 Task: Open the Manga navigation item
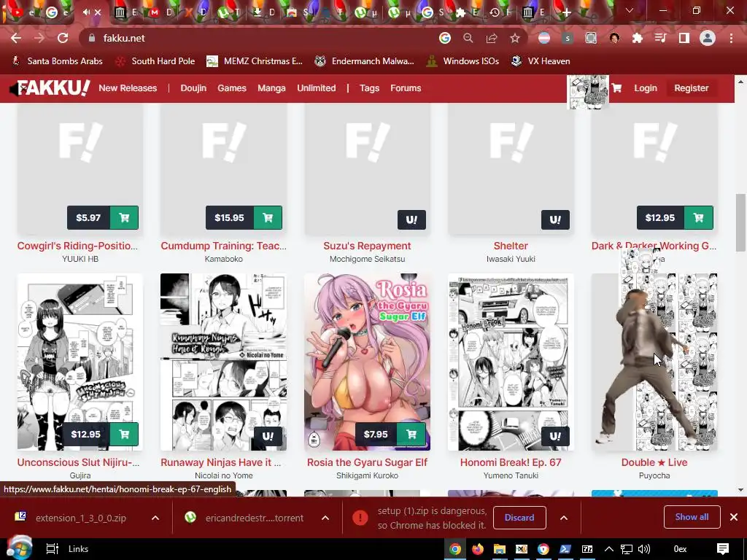[271, 88]
